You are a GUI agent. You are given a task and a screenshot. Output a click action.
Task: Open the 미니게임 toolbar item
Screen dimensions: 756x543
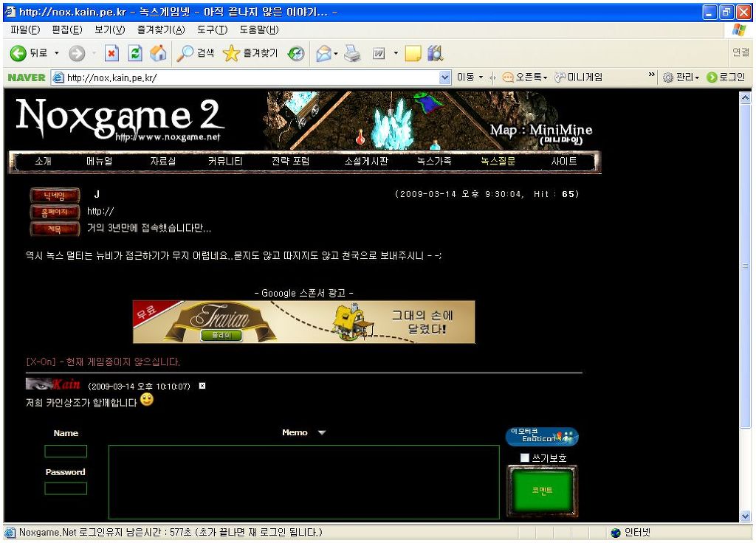579,77
